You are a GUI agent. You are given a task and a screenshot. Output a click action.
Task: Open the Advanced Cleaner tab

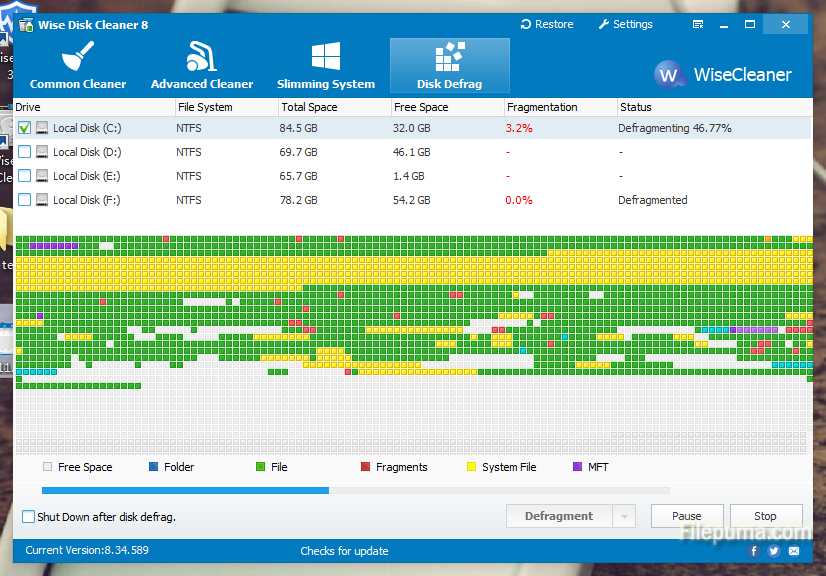tap(202, 66)
